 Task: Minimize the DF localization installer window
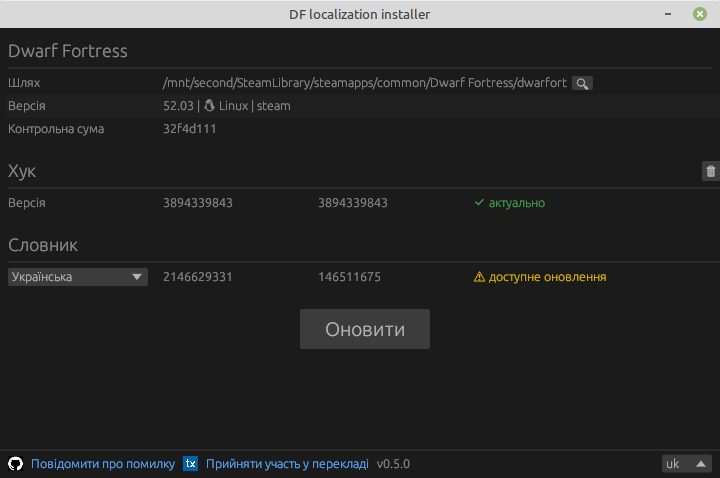tap(668, 14)
